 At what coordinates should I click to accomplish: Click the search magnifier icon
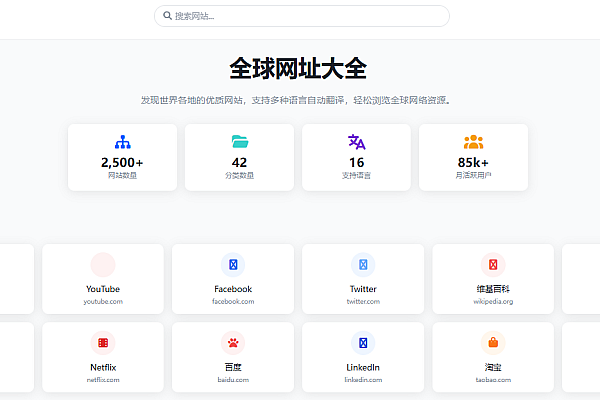pyautogui.click(x=167, y=16)
